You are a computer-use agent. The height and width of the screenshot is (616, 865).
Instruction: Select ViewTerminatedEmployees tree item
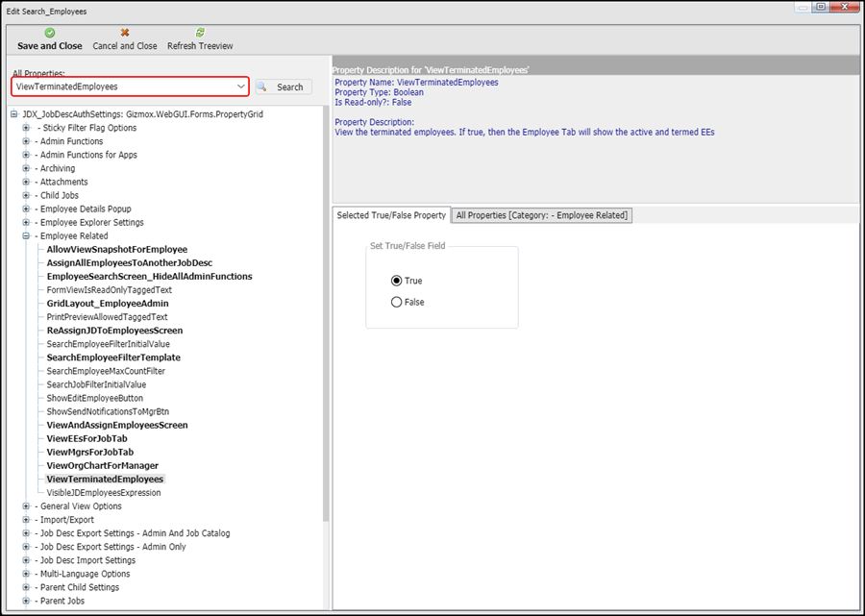tap(105, 480)
